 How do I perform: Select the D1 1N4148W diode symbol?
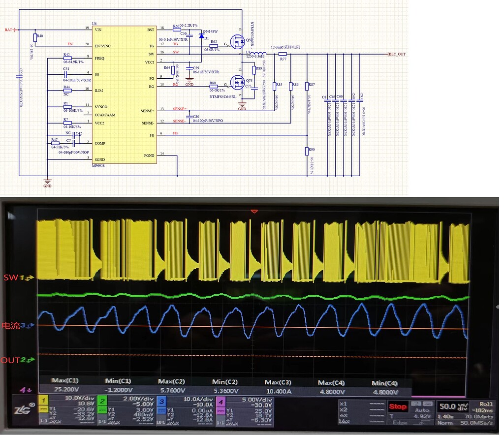[x=201, y=36]
